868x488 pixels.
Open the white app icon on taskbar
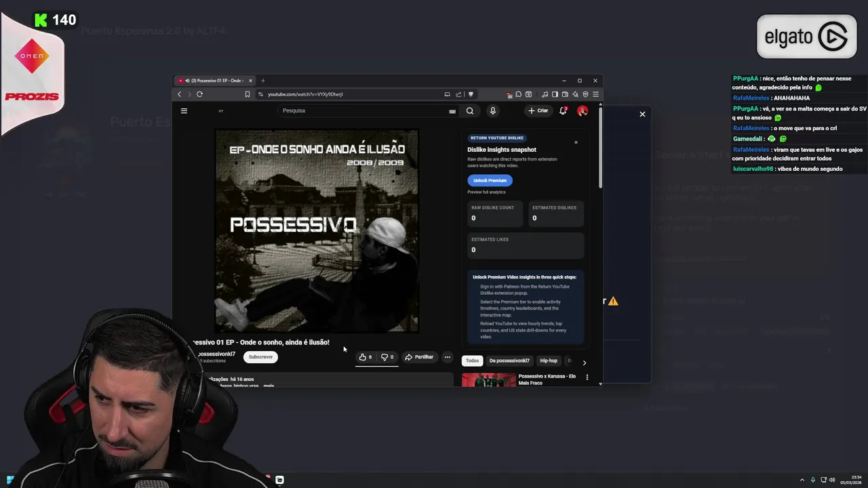tap(279, 480)
